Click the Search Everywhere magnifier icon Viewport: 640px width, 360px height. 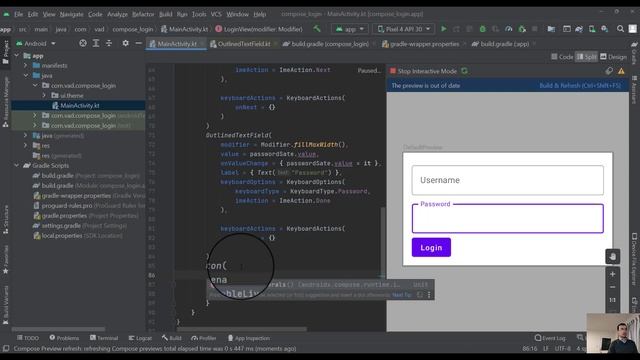pyautogui.click(x=620, y=29)
